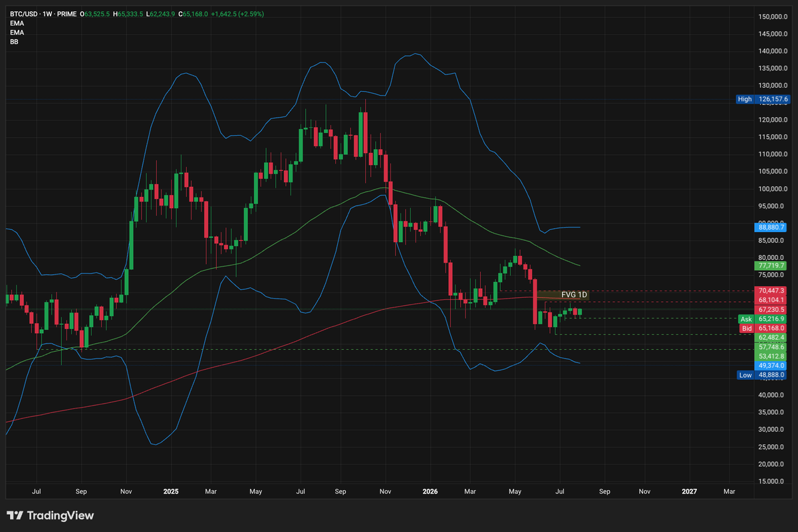The height and width of the screenshot is (532, 798).
Task: Select the BTC/USD · 1W · PRIME title
Action: pyautogui.click(x=42, y=14)
